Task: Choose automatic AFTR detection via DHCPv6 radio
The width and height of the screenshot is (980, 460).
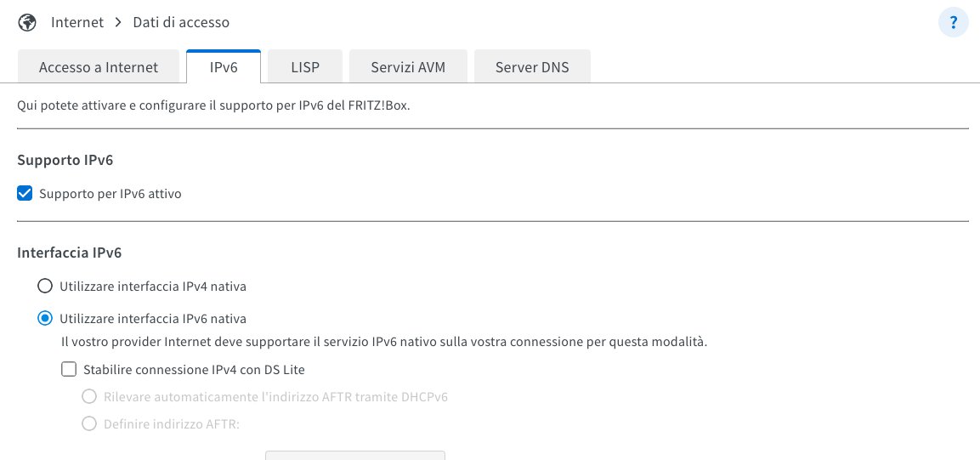Action: [x=89, y=396]
